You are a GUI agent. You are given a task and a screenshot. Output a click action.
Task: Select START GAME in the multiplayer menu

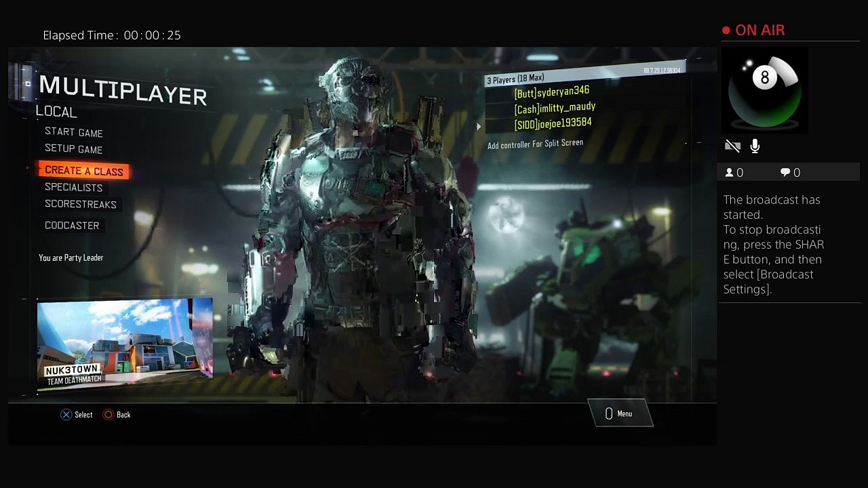pos(74,132)
